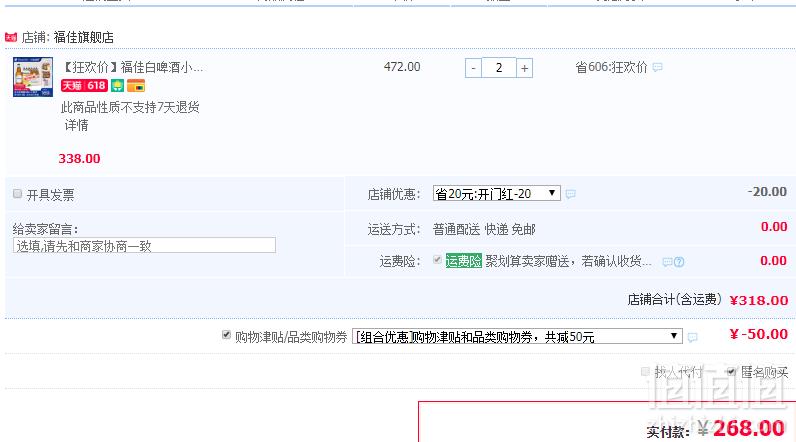This screenshot has width=796, height=442.
Task: Click the credit card badge icon
Action: point(136,85)
